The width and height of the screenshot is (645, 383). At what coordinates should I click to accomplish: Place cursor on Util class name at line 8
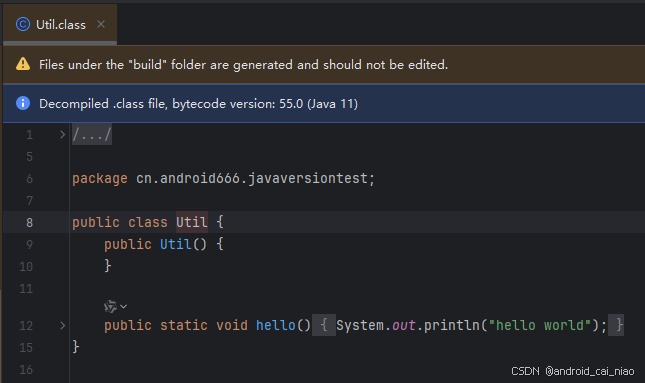pos(192,222)
